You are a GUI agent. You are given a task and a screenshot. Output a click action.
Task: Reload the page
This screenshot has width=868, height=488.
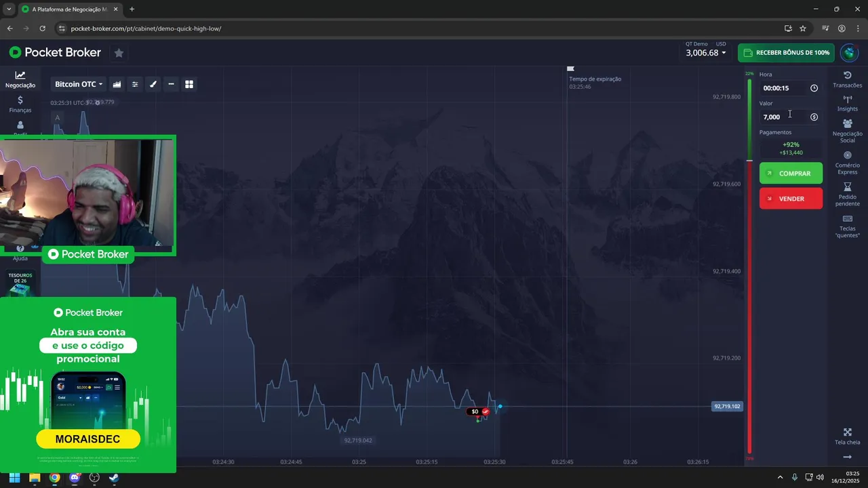coord(42,28)
